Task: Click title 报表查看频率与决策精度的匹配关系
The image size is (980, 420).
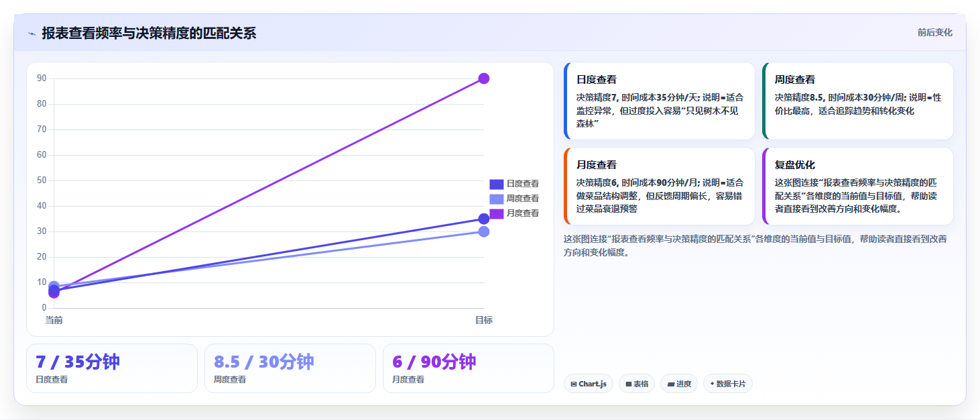Action: click(x=149, y=34)
